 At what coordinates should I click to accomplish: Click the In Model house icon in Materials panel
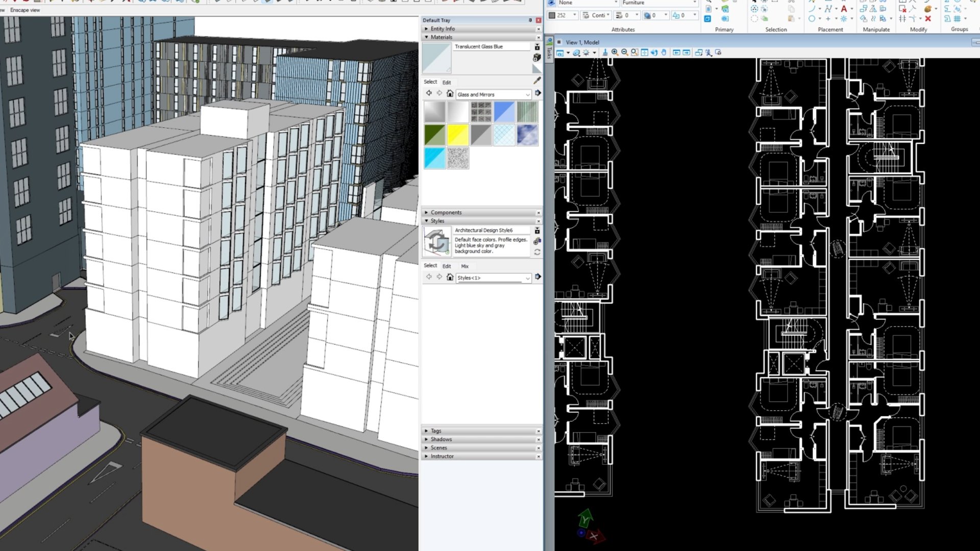pyautogui.click(x=450, y=93)
